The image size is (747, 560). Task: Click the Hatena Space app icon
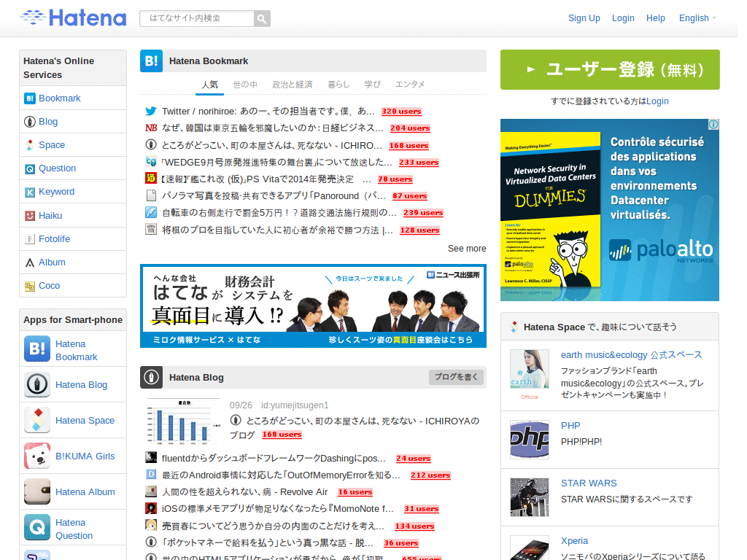[x=37, y=420]
